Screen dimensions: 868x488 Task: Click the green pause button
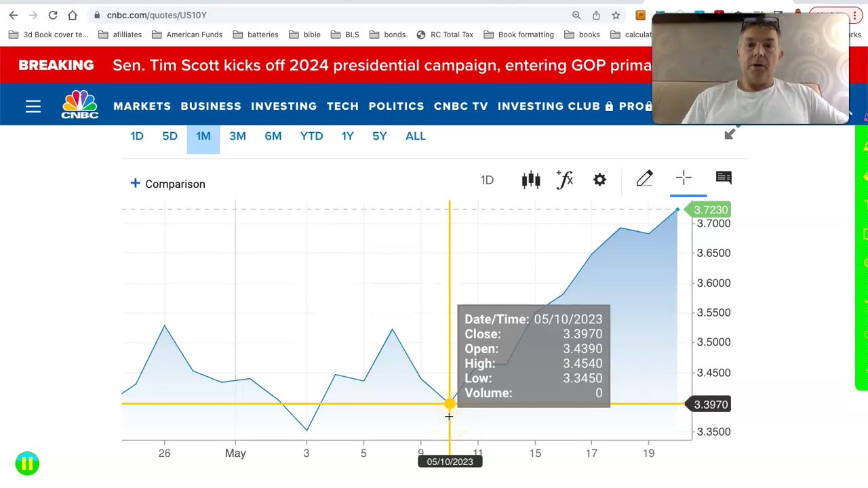point(27,464)
